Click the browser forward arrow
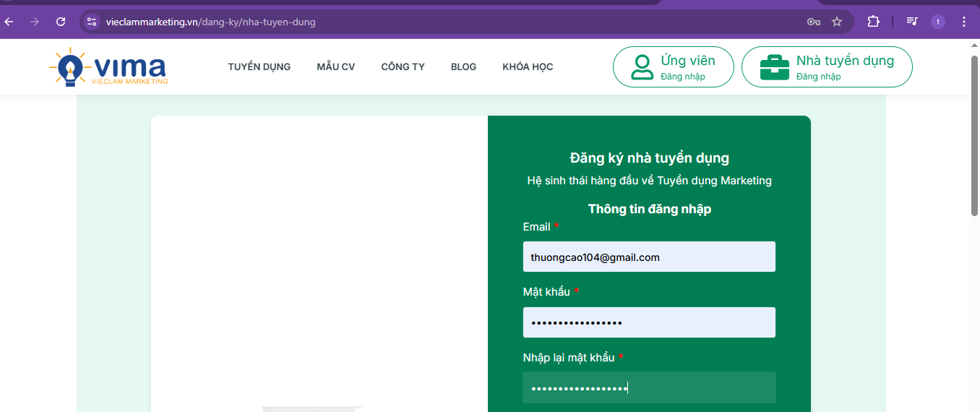The width and height of the screenshot is (980, 412). pos(35,22)
